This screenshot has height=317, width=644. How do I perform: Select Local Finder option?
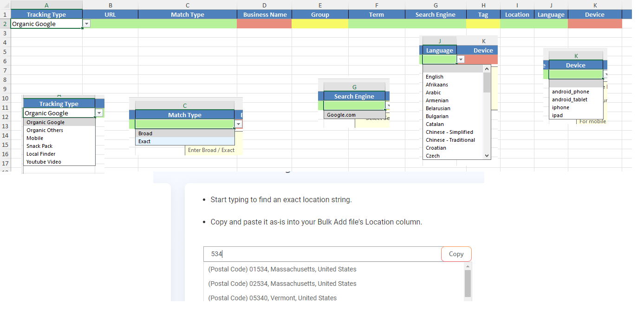point(59,154)
